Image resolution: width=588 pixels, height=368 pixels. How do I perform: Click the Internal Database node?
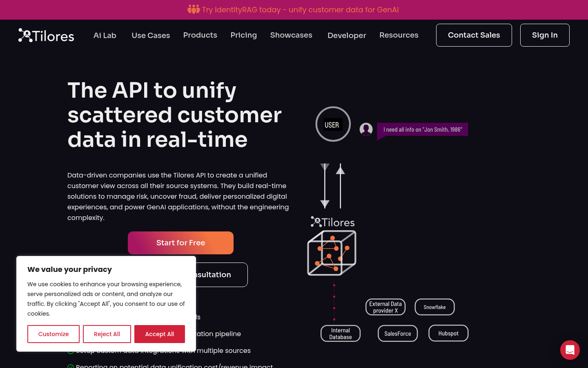(341, 334)
